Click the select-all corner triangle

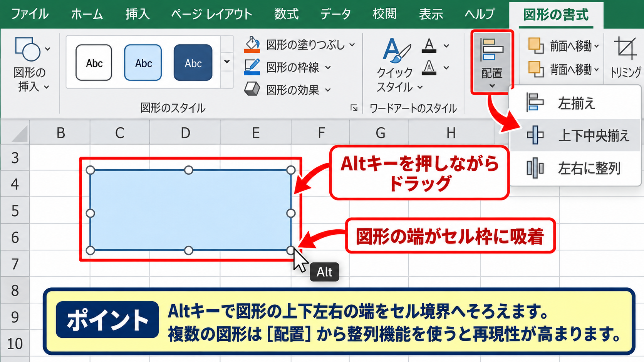tap(20, 134)
